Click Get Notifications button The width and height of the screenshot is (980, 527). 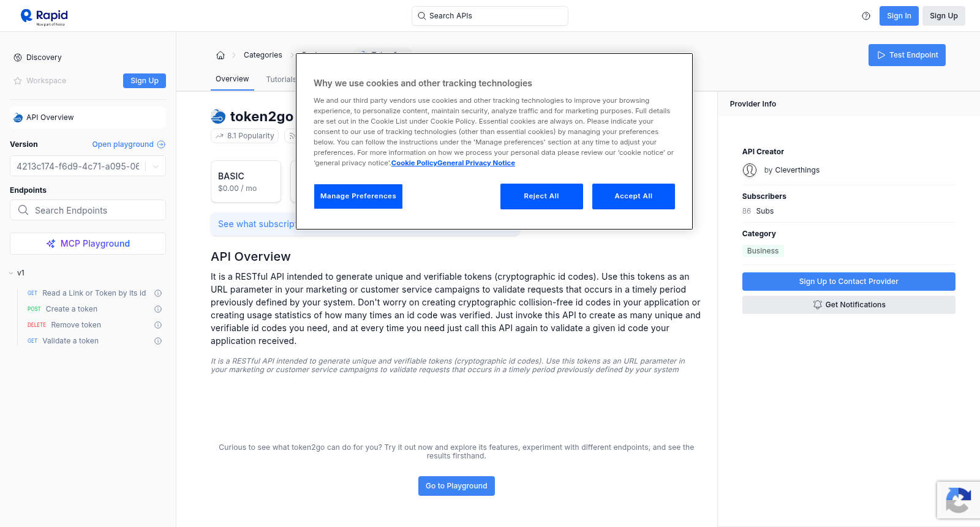(x=849, y=305)
